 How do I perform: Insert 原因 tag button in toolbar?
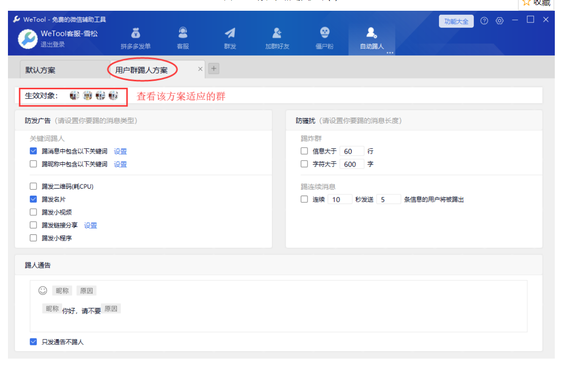tap(86, 290)
